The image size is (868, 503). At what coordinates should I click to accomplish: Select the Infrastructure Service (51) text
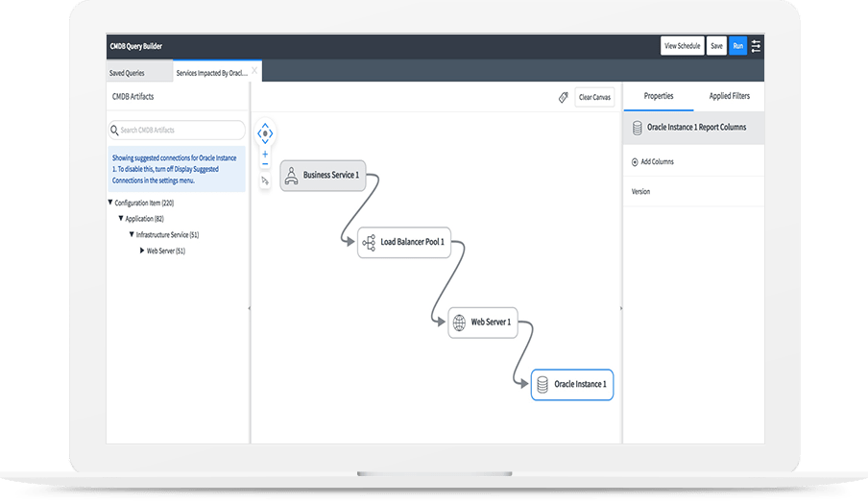click(167, 235)
